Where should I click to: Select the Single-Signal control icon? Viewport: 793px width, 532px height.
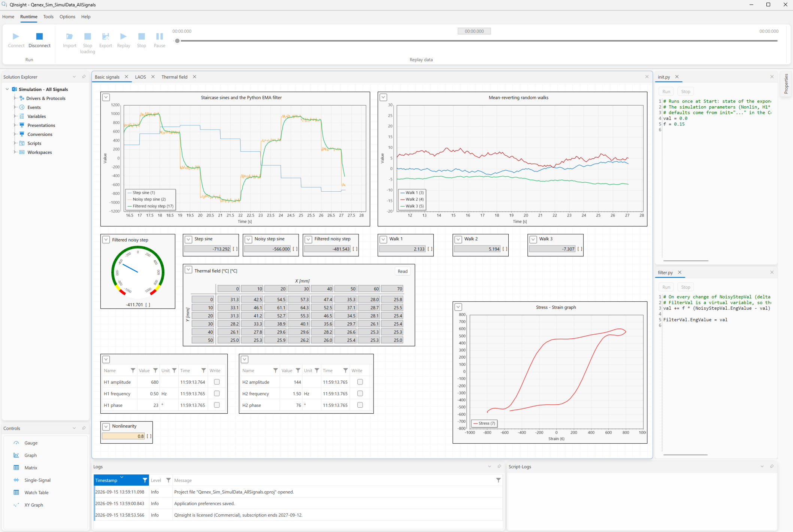[x=16, y=480]
